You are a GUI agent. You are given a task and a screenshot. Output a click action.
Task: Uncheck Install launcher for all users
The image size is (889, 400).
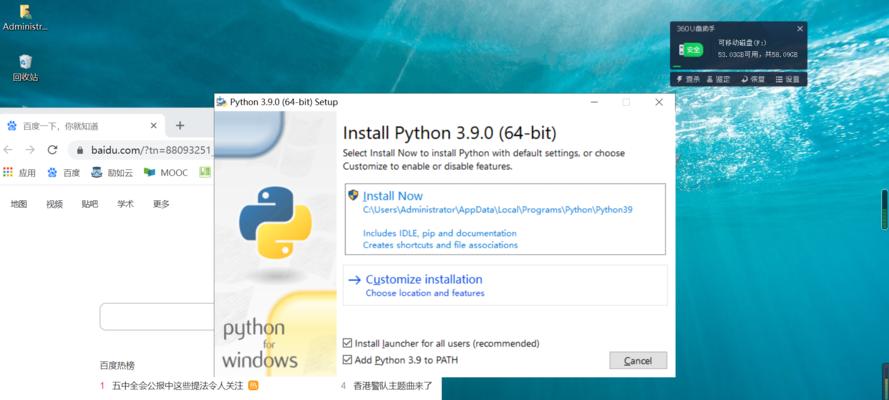click(x=348, y=343)
